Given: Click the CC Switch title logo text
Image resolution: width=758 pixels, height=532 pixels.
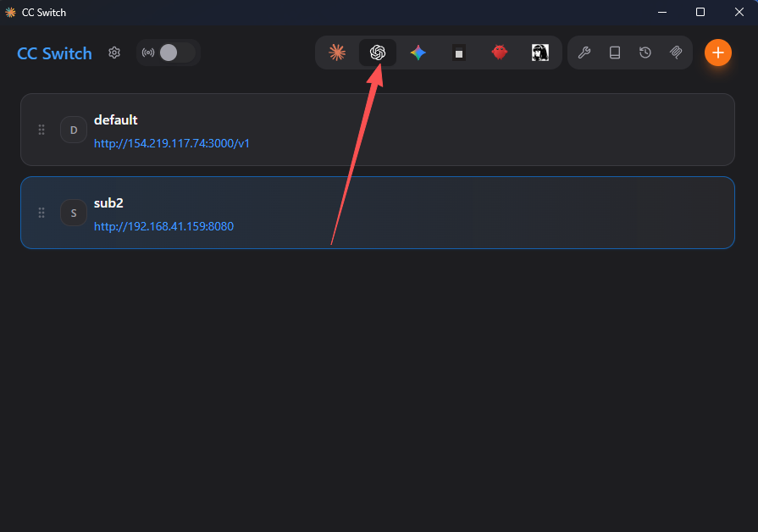Looking at the screenshot, I should click(x=54, y=53).
